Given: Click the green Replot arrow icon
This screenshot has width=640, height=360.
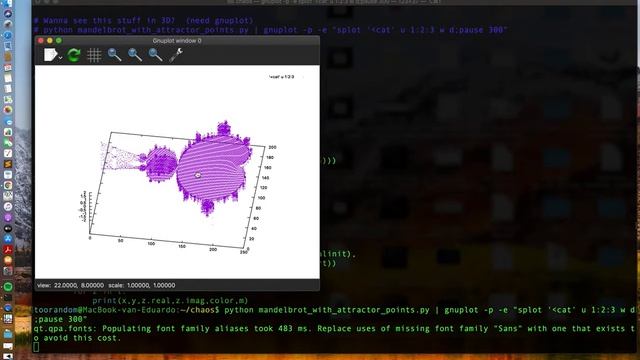Looking at the screenshot, I should pyautogui.click(x=74, y=55).
